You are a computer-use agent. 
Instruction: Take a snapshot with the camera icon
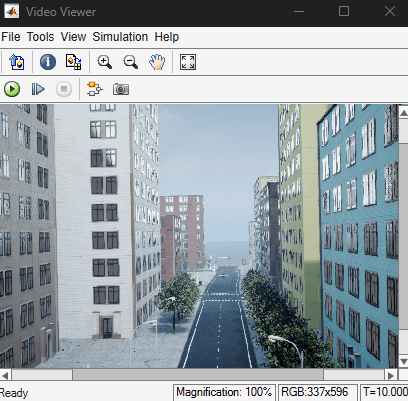(x=121, y=89)
